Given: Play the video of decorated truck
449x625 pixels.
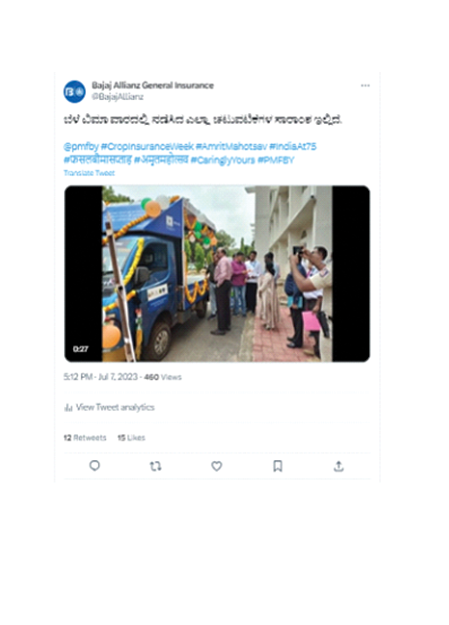Looking at the screenshot, I should pyautogui.click(x=217, y=273).
